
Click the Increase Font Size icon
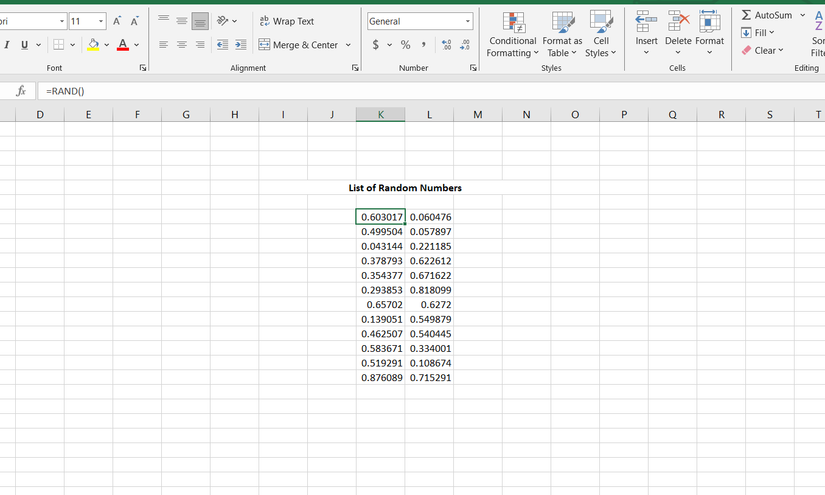[x=117, y=21]
